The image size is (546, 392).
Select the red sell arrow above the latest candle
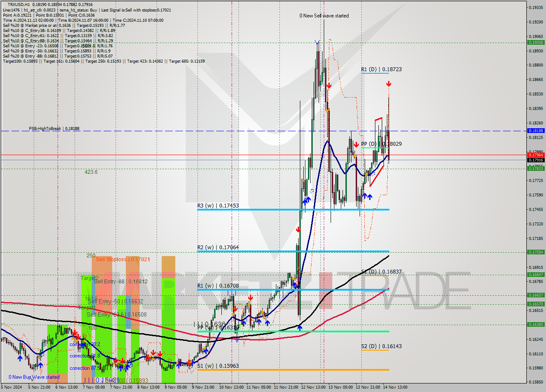click(x=389, y=85)
